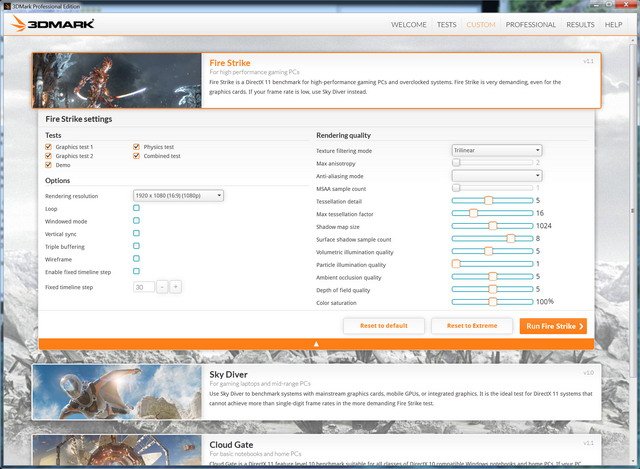Click the Fixed timeline step input field
The image size is (640, 469).
(x=144, y=287)
